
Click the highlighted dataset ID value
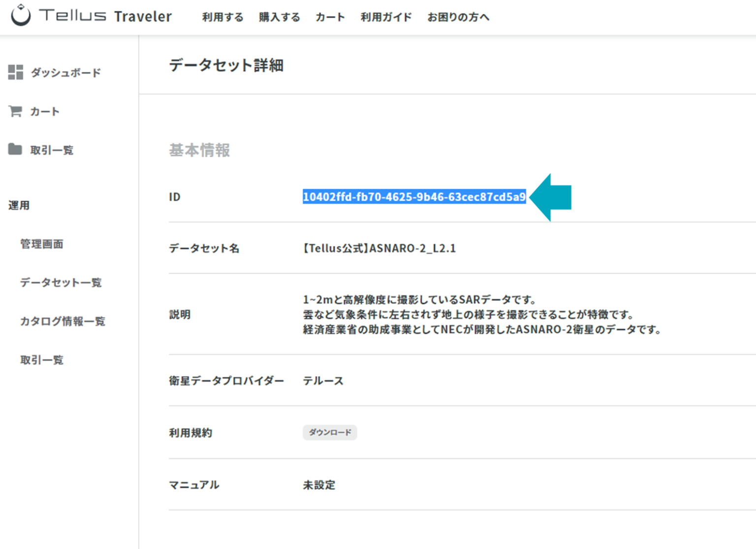click(x=414, y=197)
